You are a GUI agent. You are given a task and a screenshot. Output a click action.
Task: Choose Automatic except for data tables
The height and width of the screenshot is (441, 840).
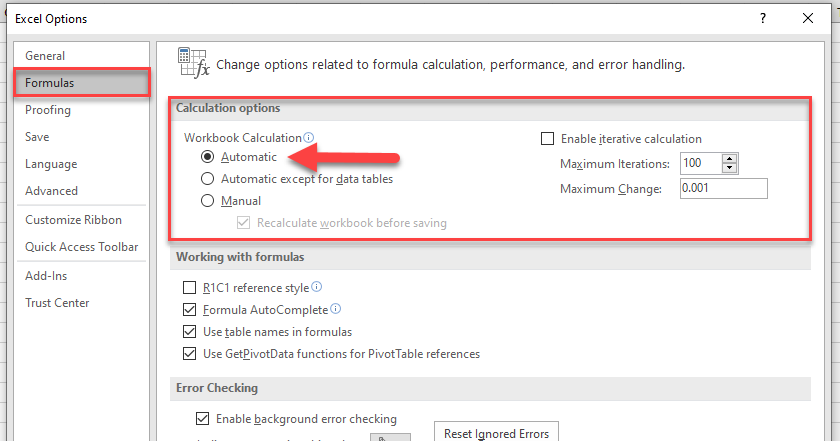coord(207,178)
